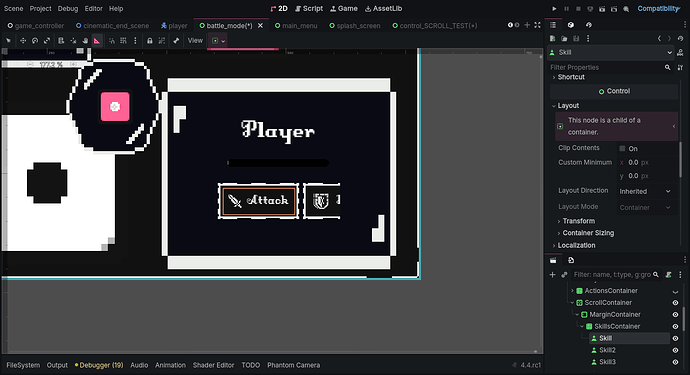This screenshot has width=690, height=375.
Task: Run the project with play button
Action: coord(554,9)
